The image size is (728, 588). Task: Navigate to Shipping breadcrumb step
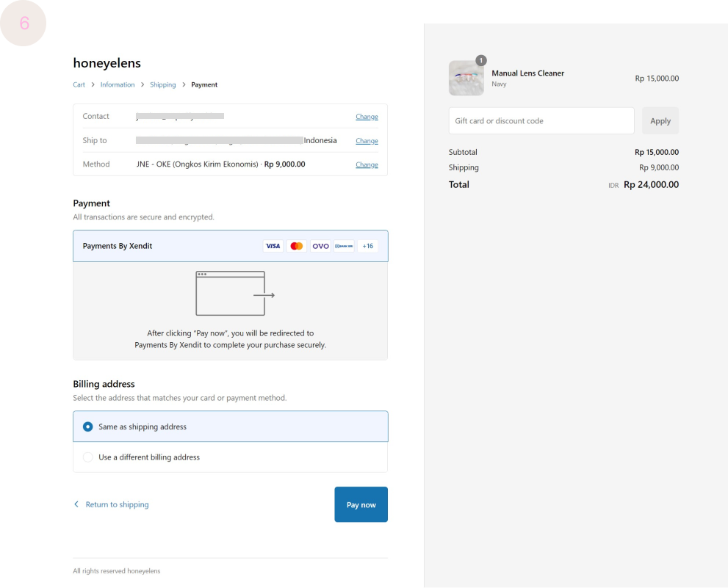[163, 84]
